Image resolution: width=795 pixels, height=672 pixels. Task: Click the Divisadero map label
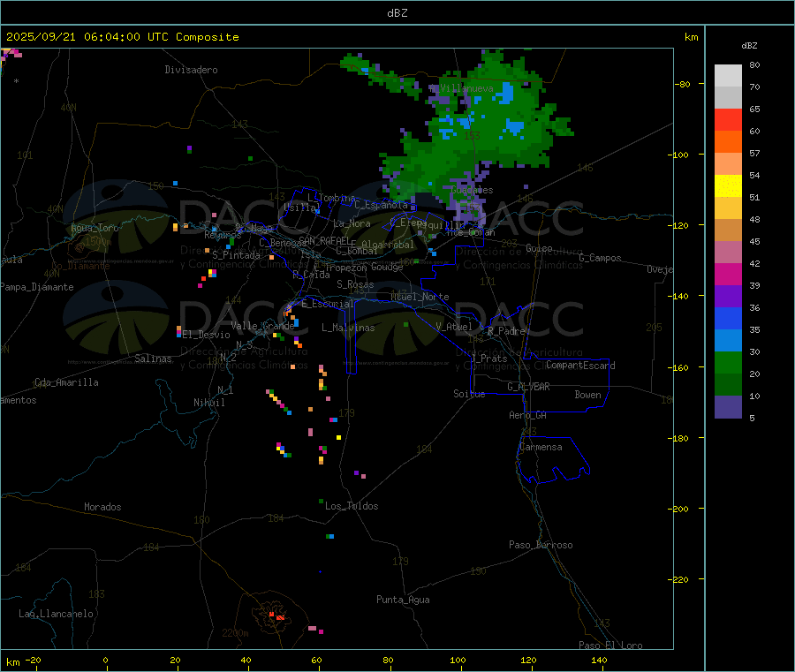[191, 70]
